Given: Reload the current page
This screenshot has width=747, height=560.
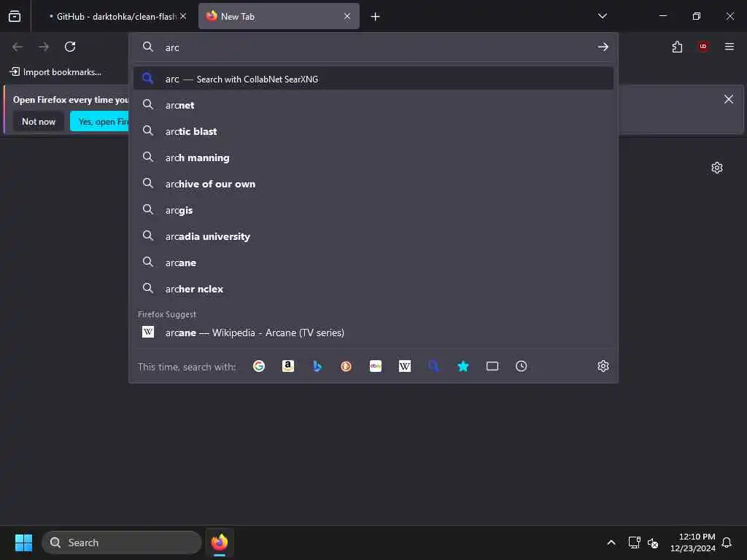Looking at the screenshot, I should point(70,47).
